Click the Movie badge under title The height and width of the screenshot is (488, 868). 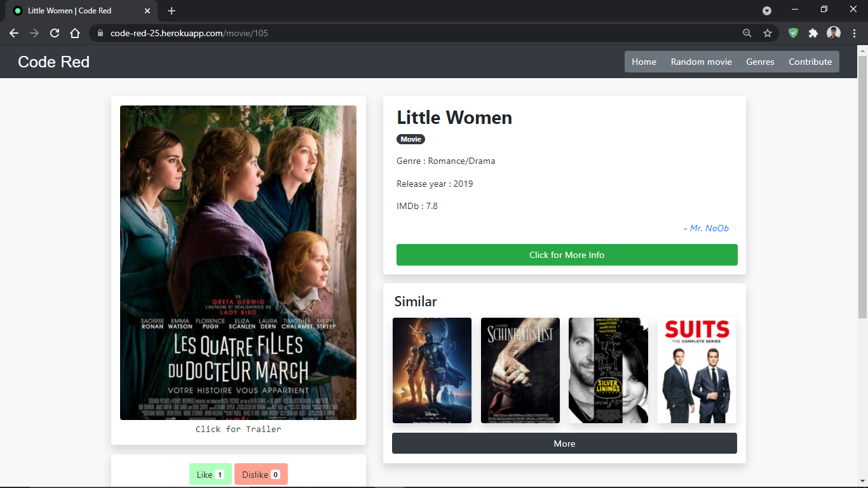[410, 139]
